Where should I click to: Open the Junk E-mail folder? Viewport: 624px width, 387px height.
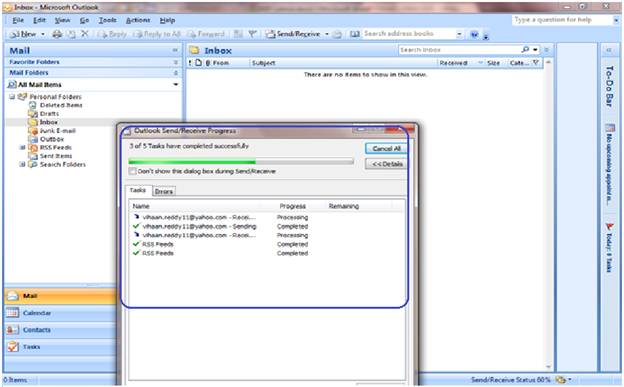57,131
